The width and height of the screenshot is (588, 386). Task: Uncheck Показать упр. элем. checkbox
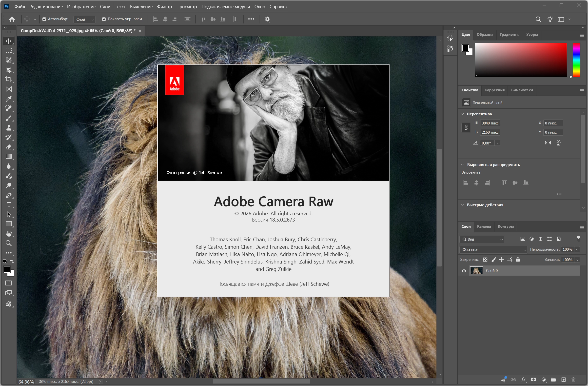[x=104, y=19]
